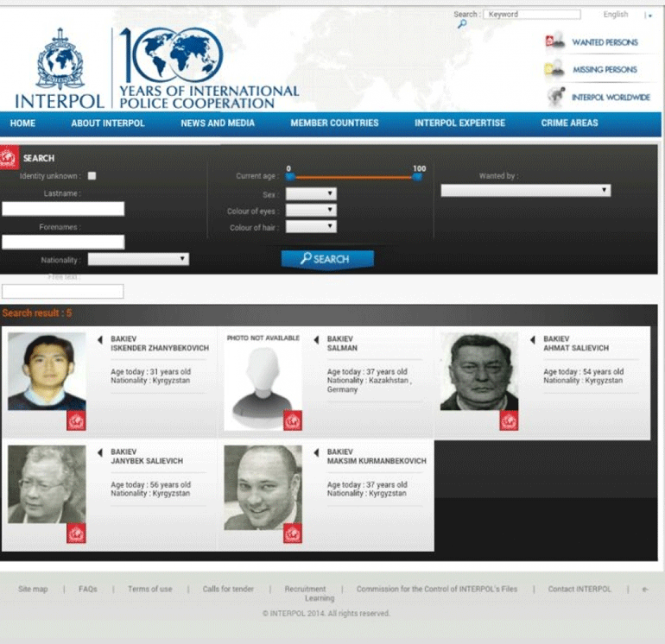665x644 pixels.
Task: Open the Site map footer link
Action: (x=33, y=589)
